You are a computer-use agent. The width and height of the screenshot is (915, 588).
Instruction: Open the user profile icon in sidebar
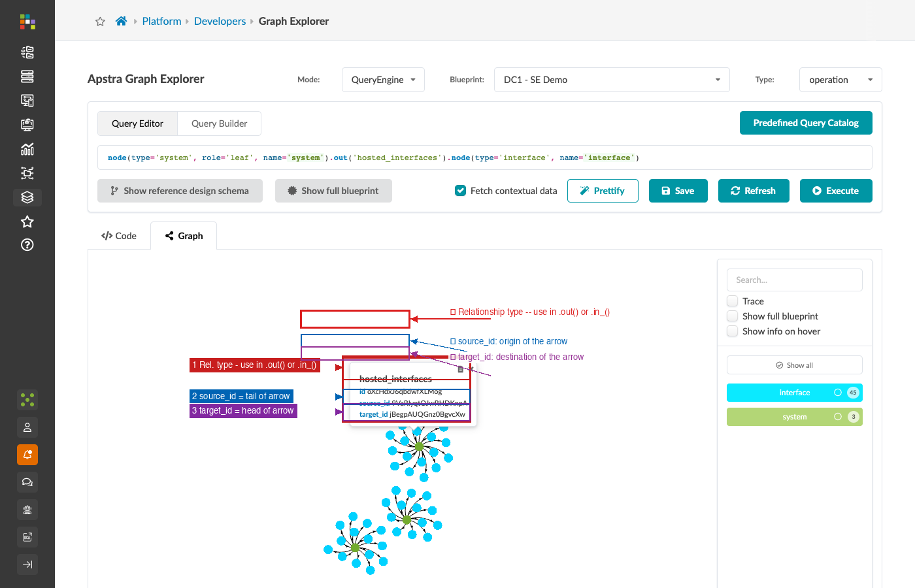27,427
